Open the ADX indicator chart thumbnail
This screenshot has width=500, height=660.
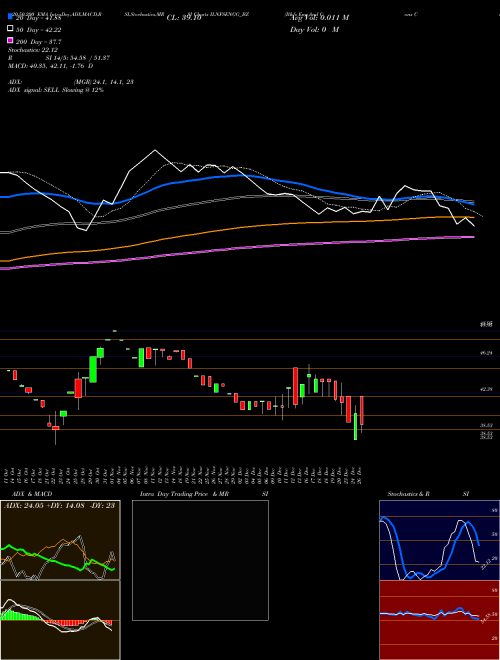(x=60, y=540)
